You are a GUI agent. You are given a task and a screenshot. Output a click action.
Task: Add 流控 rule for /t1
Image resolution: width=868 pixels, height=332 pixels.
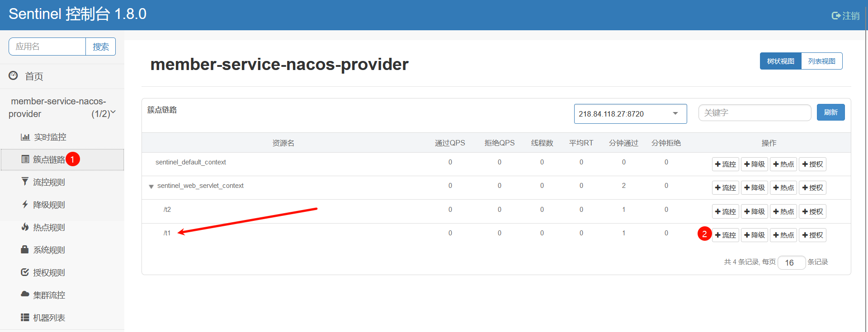[726, 235]
